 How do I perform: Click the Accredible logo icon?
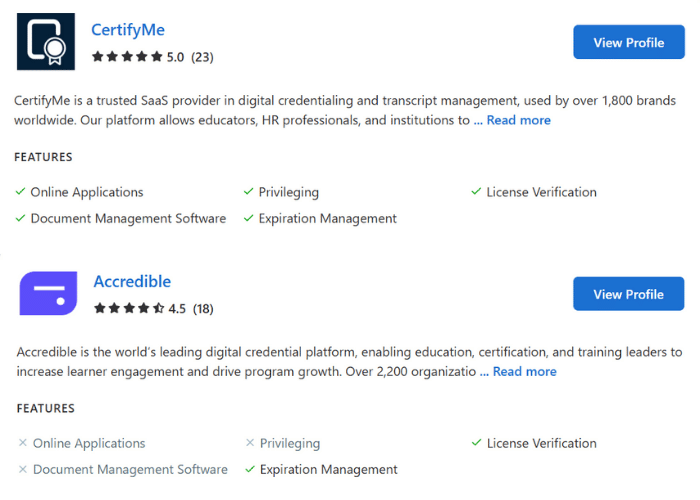pos(48,293)
